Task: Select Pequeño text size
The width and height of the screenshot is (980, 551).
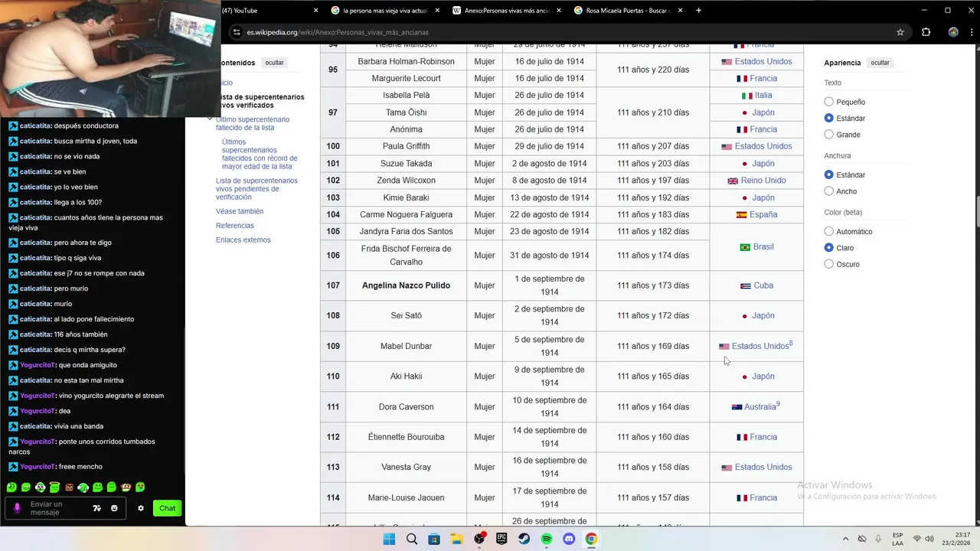Action: point(829,102)
